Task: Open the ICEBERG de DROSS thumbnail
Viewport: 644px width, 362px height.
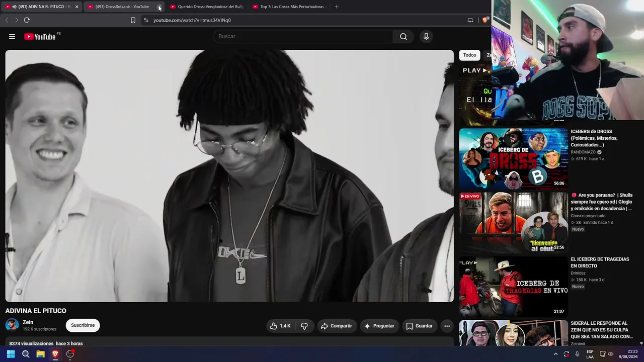Action: coord(513,158)
